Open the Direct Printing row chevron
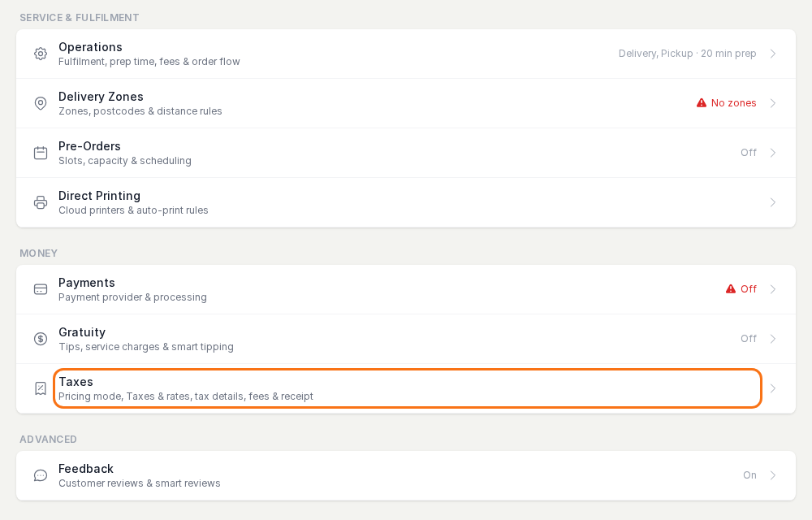The height and width of the screenshot is (520, 812). click(x=773, y=202)
